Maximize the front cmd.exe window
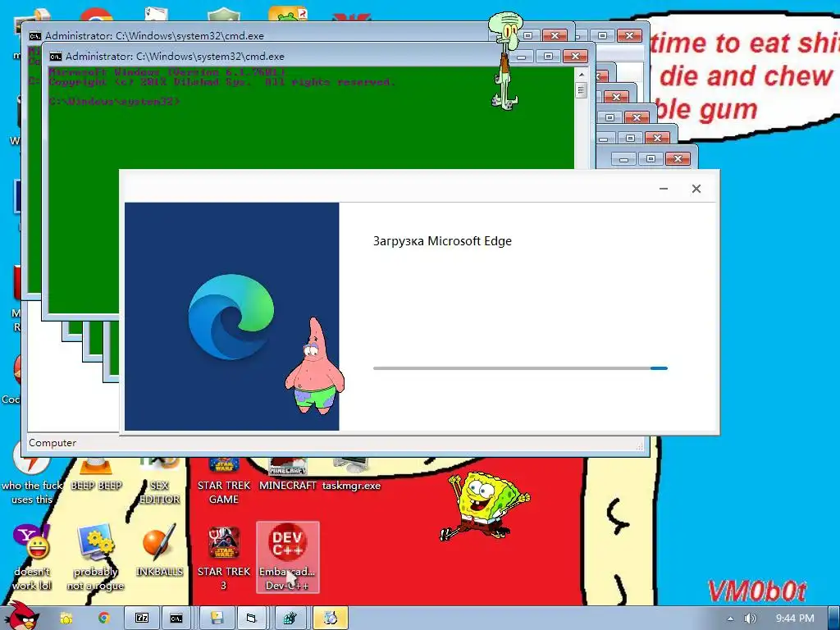Image resolution: width=840 pixels, height=630 pixels. tap(548, 57)
